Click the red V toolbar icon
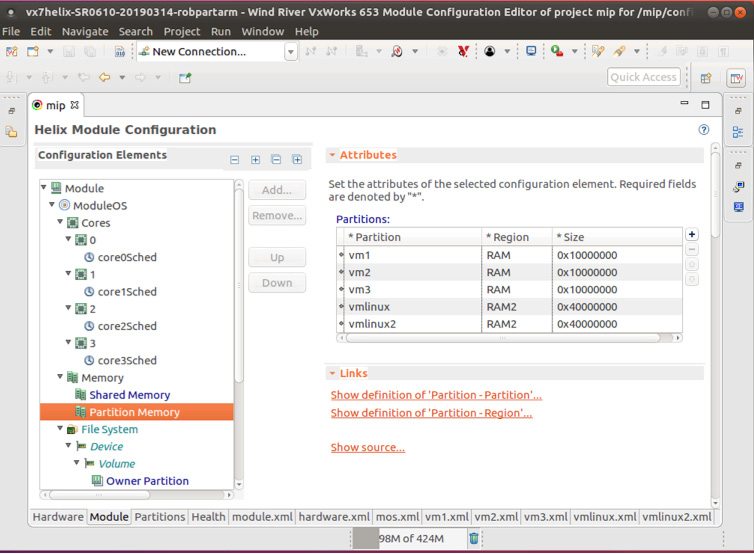Screen dimensions: 754x554 pos(463,51)
